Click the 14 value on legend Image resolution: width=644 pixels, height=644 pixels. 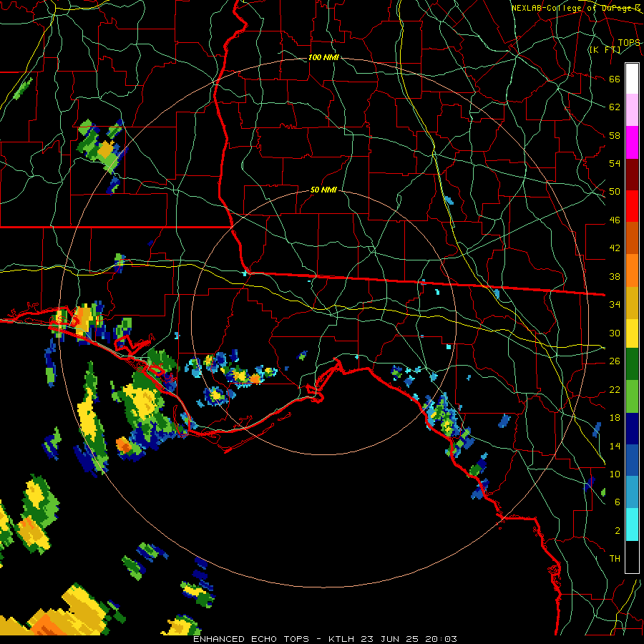point(615,446)
